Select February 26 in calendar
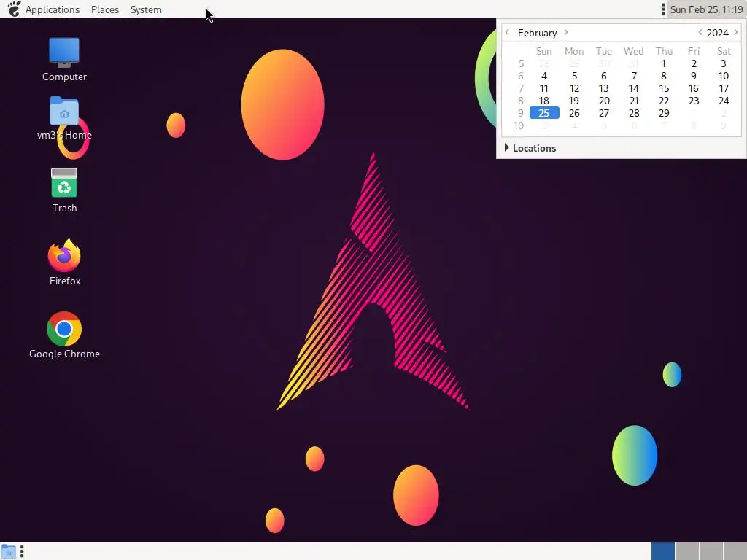747x560 pixels. pos(574,113)
